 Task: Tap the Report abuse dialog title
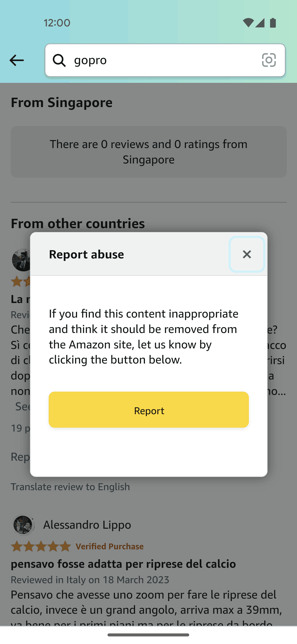click(x=86, y=254)
